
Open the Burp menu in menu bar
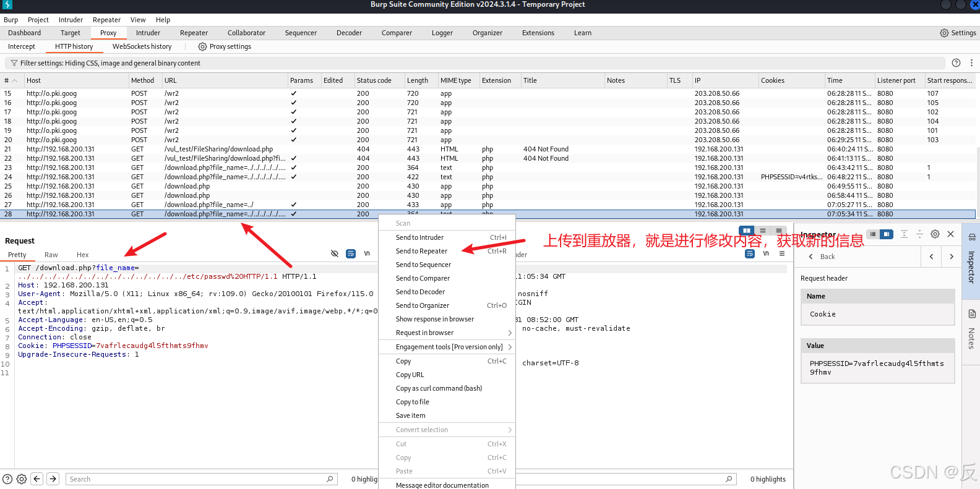point(11,20)
